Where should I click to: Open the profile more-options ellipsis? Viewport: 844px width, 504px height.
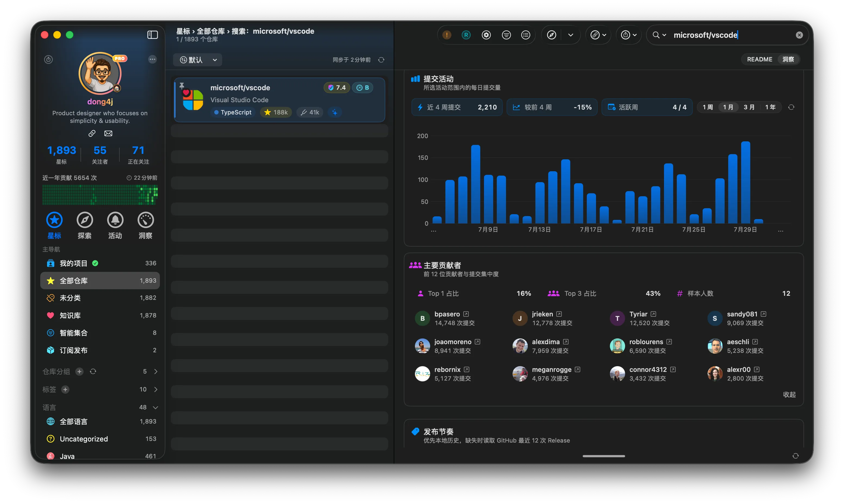point(153,60)
